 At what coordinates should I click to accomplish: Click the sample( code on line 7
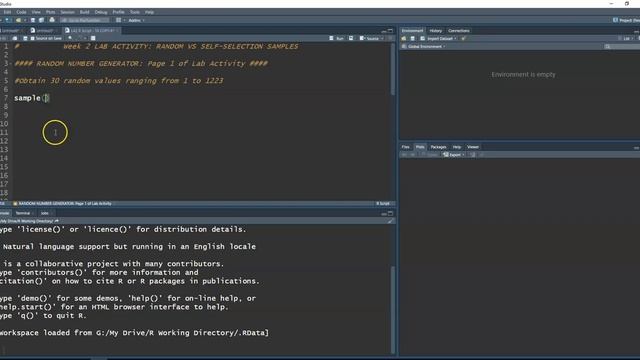pyautogui.click(x=31, y=98)
